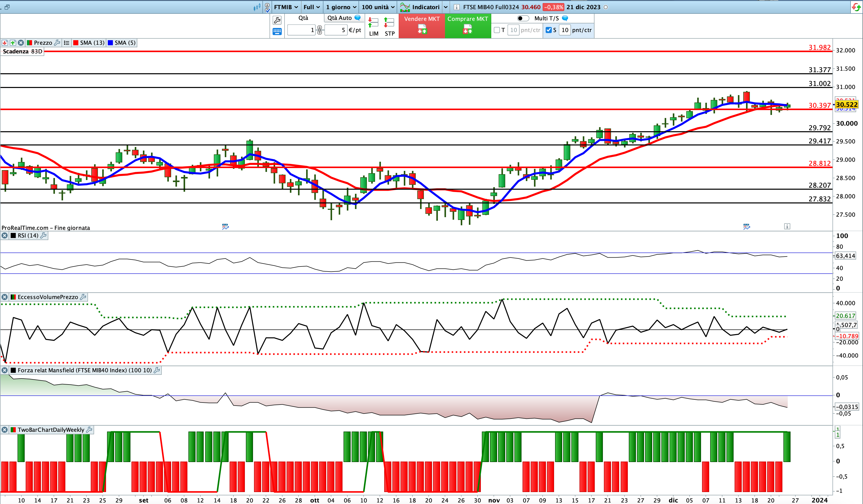This screenshot has width=863, height=504.
Task: Click the indicator list icon
Action: coord(66,43)
